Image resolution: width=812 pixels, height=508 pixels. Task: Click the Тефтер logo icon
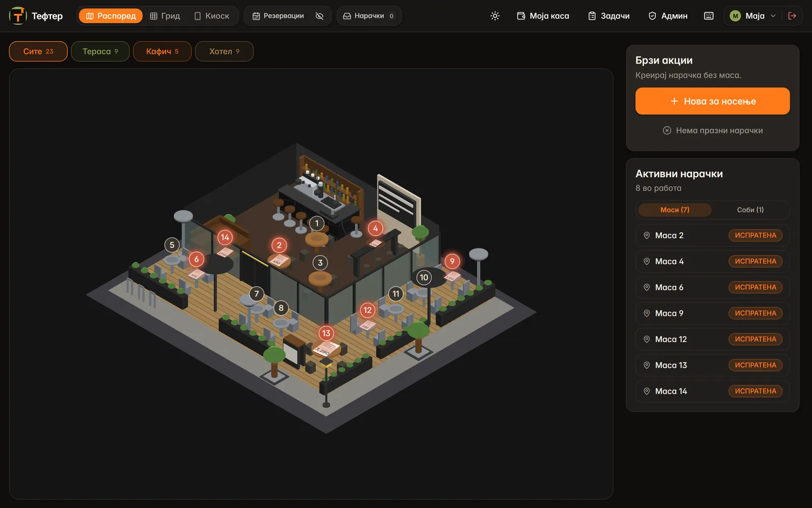point(18,16)
